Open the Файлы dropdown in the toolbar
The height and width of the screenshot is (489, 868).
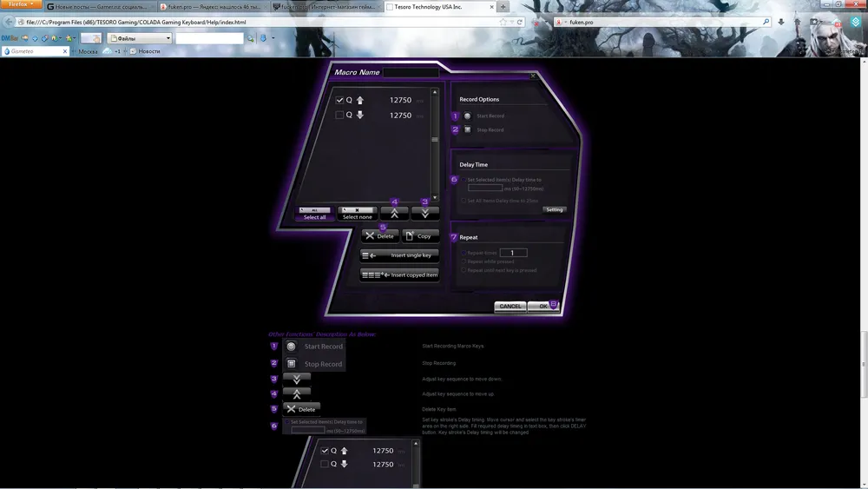point(140,38)
